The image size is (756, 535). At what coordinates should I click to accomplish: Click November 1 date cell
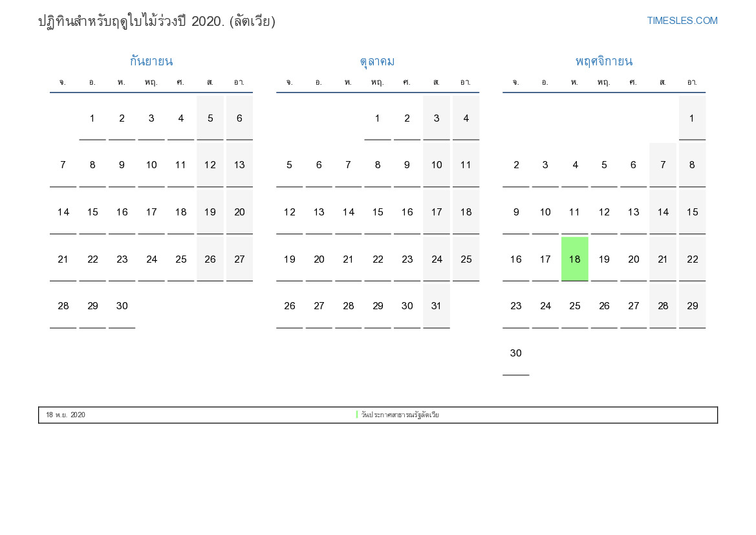click(692, 118)
